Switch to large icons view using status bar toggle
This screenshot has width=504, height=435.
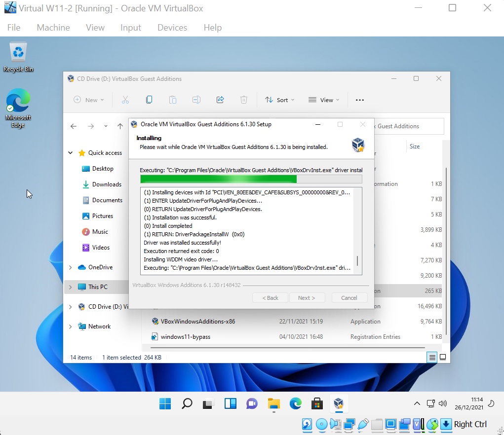point(443,357)
